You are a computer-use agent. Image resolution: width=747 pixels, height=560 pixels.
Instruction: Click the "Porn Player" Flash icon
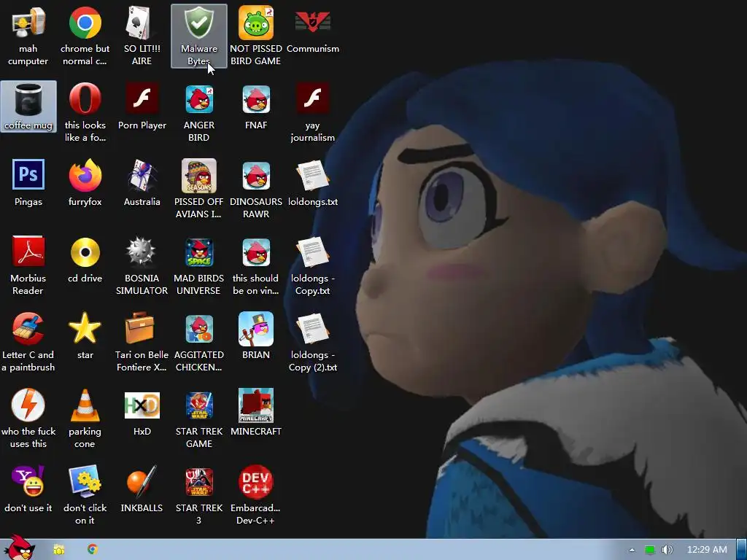[142, 106]
